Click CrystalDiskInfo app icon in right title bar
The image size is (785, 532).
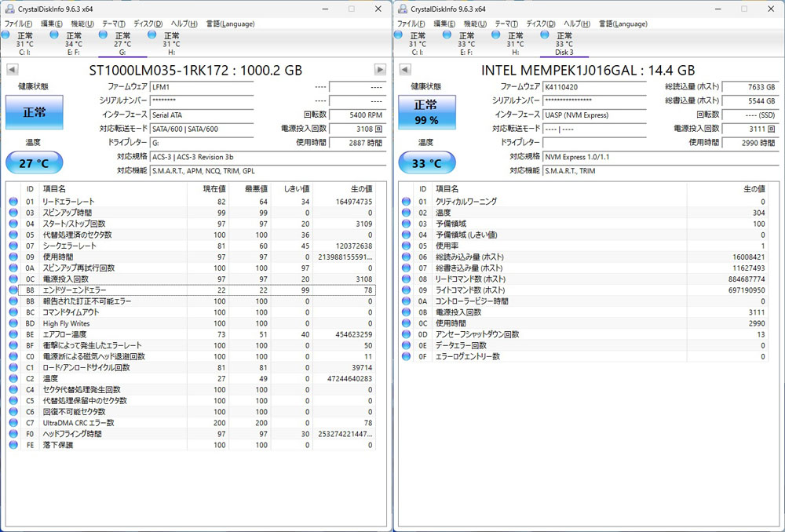(402, 9)
